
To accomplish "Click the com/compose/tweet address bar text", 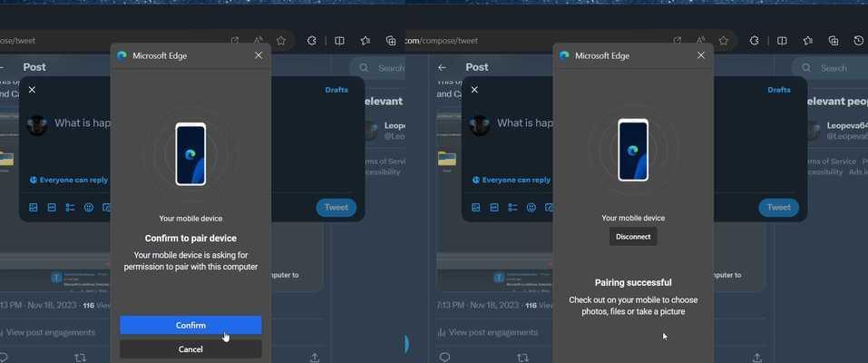I will tap(441, 41).
